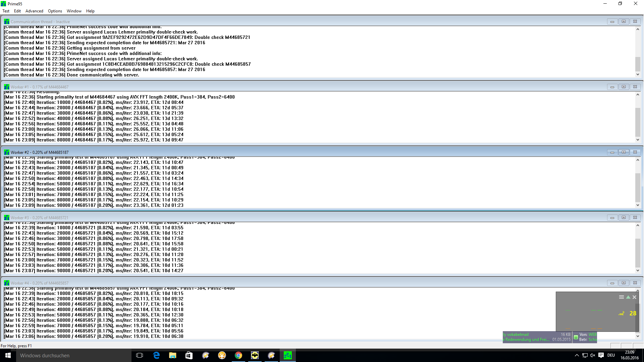Click green triangle in gray widget
The image size is (644, 362).
click(628, 297)
